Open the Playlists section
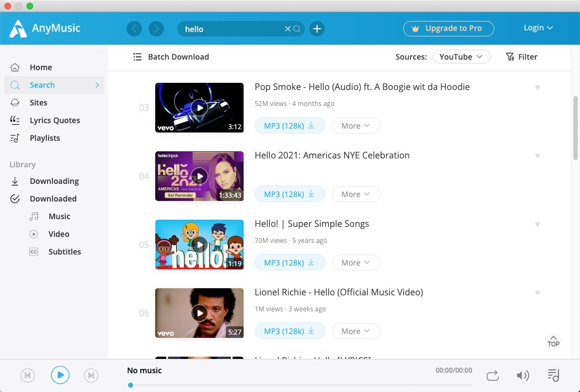Viewport: 580px width, 392px height. 54,138
